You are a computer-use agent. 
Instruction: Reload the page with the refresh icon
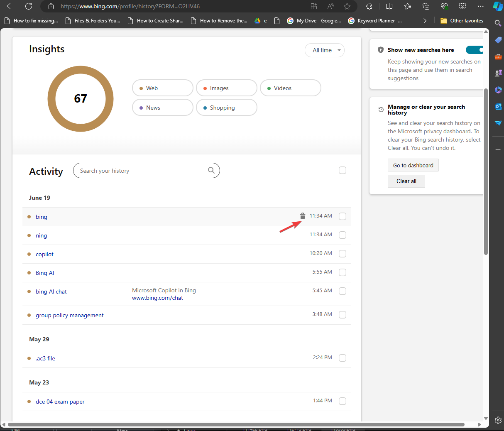tap(29, 6)
